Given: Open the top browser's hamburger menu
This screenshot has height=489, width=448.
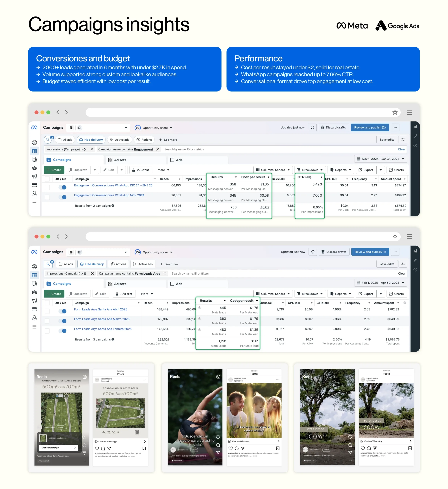Looking at the screenshot, I should tap(409, 112).
